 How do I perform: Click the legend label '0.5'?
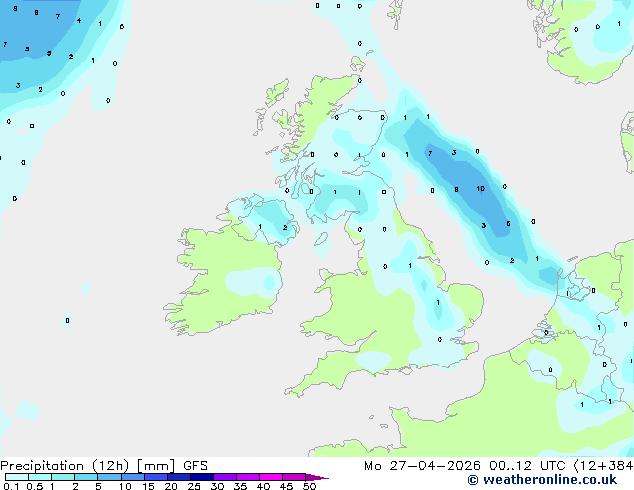click(x=34, y=486)
